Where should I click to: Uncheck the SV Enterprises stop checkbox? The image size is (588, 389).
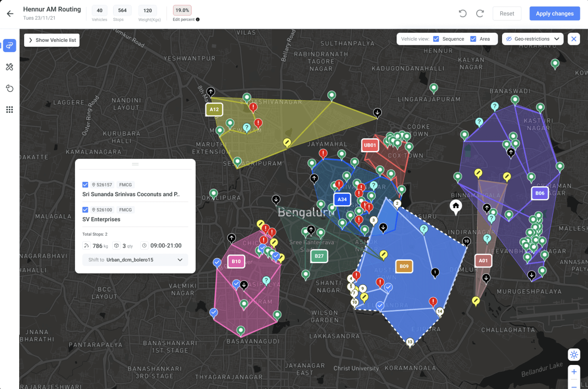pyautogui.click(x=85, y=210)
